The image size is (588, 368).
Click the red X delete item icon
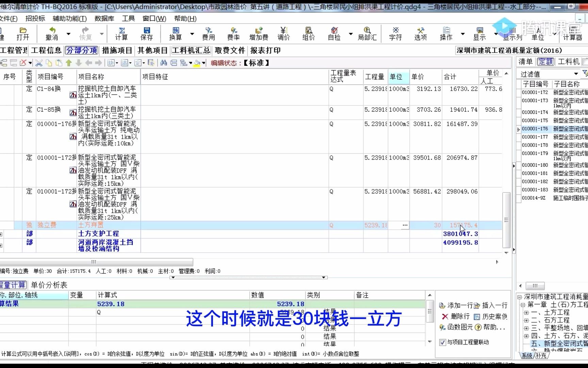coord(23,63)
